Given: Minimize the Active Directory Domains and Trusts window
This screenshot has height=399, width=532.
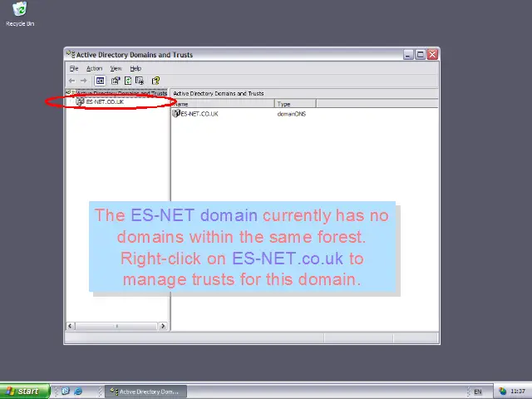Looking at the screenshot, I should tap(408, 54).
